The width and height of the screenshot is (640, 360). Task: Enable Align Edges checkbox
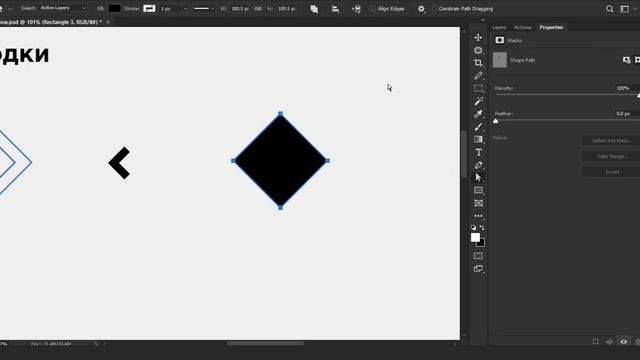[x=373, y=9]
